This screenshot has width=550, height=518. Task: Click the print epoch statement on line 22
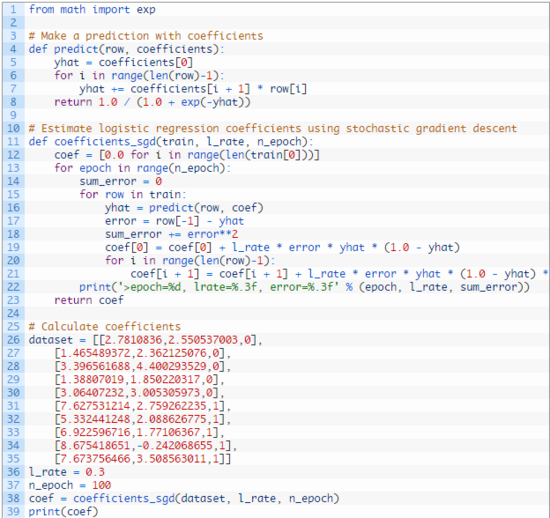click(304, 287)
